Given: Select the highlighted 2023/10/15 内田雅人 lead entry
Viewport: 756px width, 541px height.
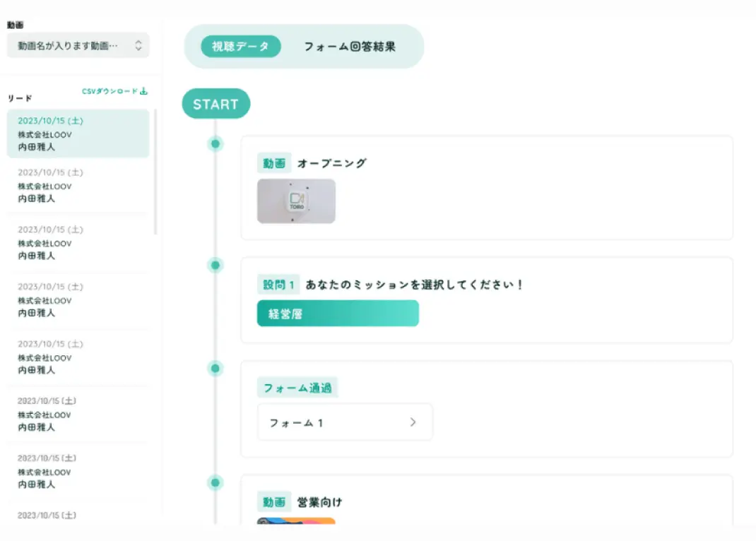Looking at the screenshot, I should click(78, 133).
